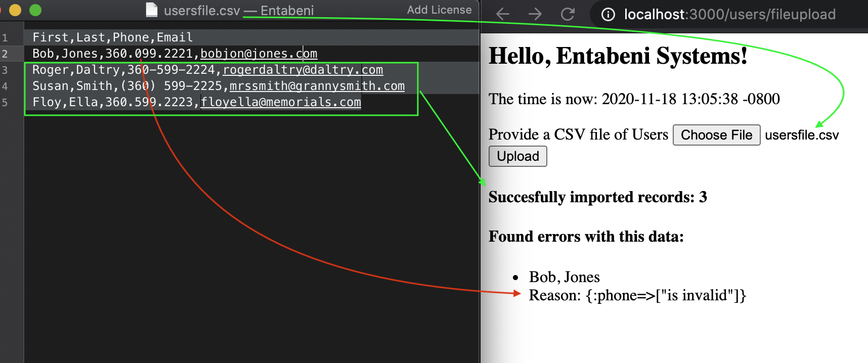868x363 pixels.
Task: Click the localhost:3000/users/fileupload address field
Action: 729,15
